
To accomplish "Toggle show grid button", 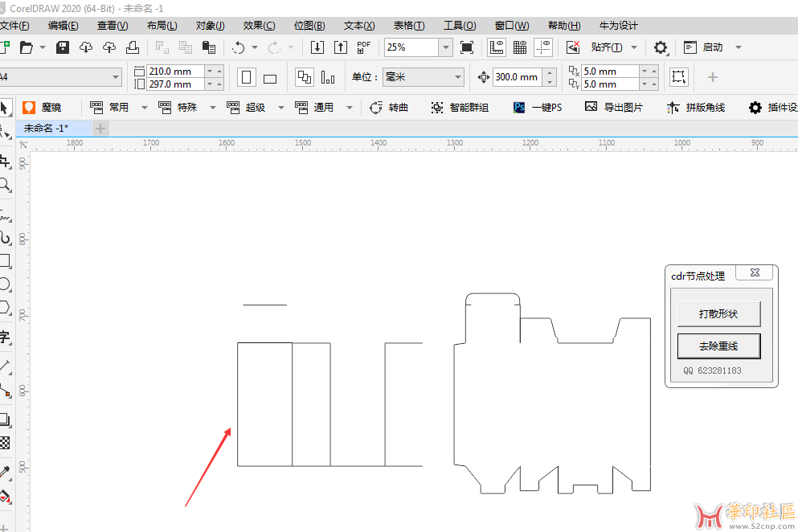I will point(520,47).
